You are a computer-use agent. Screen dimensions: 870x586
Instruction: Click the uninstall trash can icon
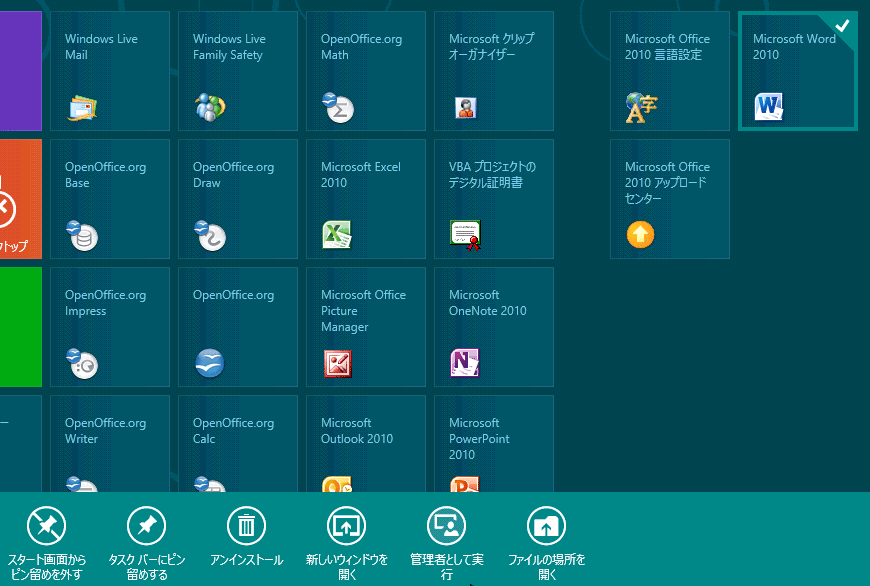coord(246,526)
